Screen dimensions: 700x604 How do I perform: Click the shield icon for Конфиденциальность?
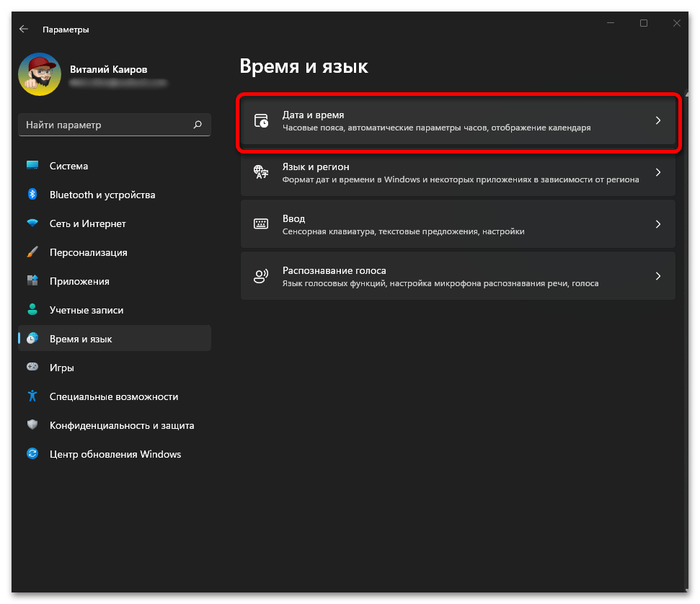(32, 425)
